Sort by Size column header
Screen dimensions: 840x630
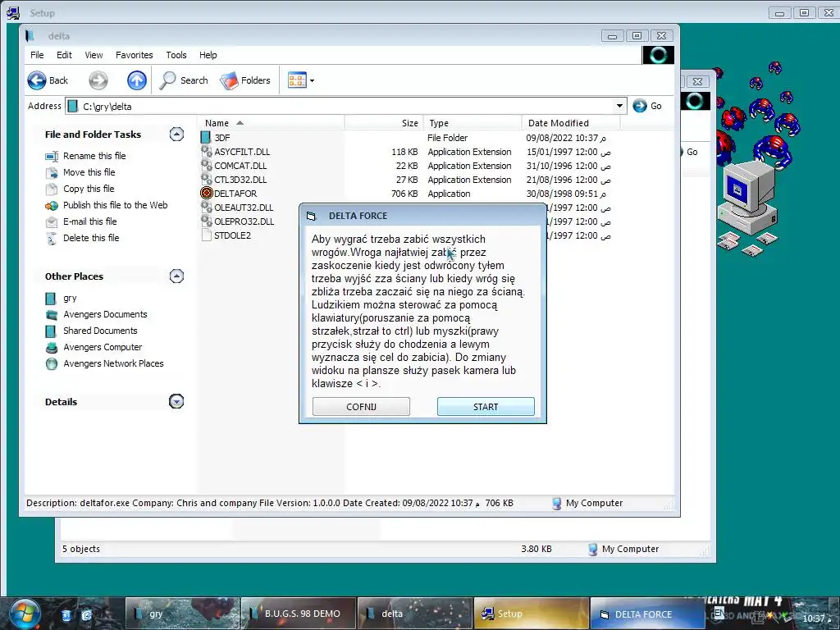click(384, 123)
